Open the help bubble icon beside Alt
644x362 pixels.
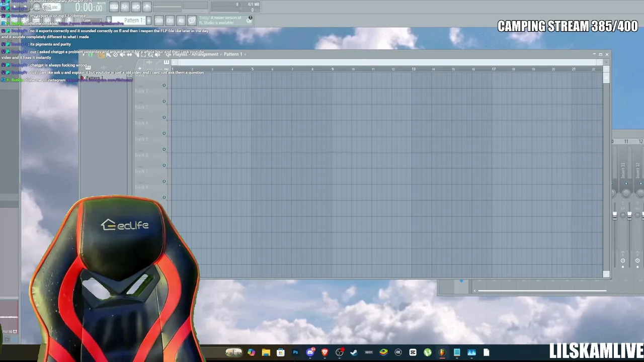click(x=192, y=21)
